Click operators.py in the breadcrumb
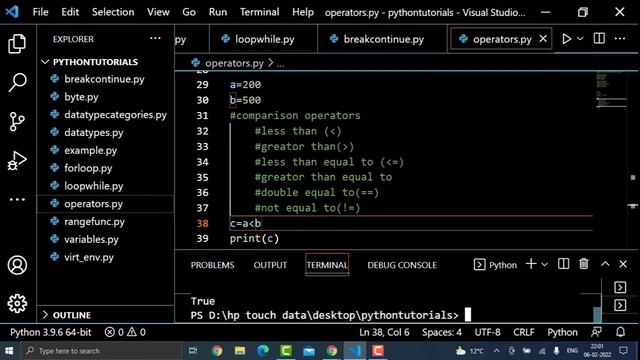The height and width of the screenshot is (360, 640). pos(234,63)
